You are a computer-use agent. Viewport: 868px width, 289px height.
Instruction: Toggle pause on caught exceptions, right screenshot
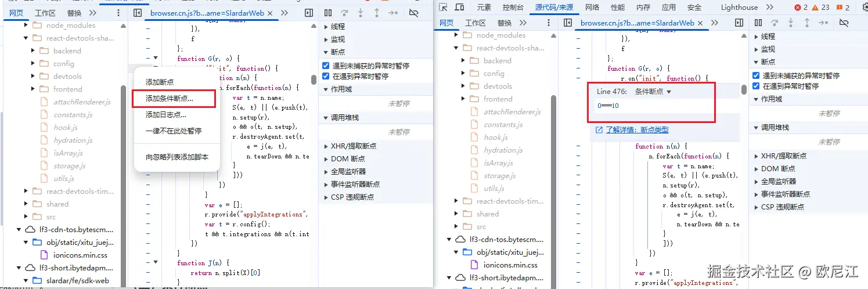[x=756, y=86]
